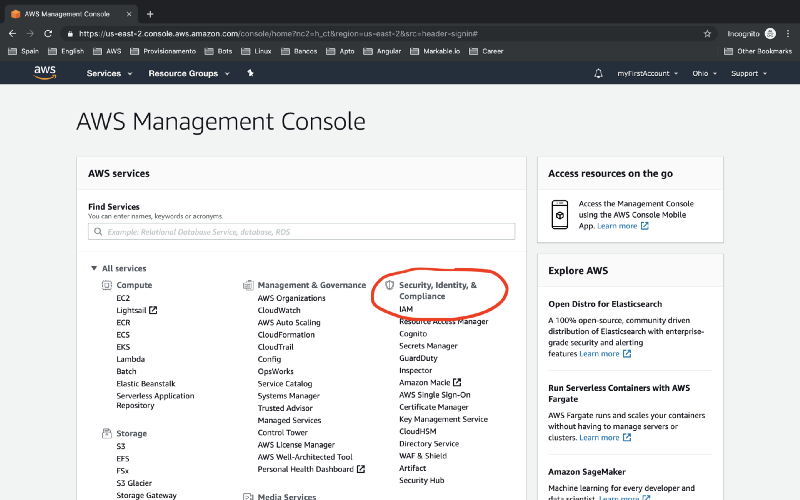Screen dimensions: 800x500
Task: Open the Markable.io bookmark
Action: 435,51
